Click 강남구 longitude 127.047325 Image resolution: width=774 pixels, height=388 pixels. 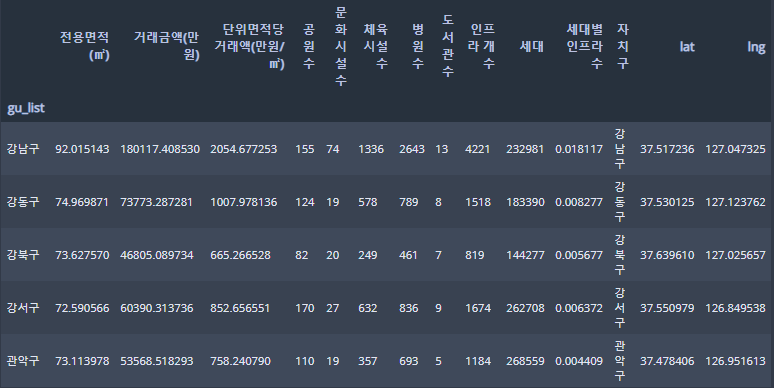click(x=735, y=149)
